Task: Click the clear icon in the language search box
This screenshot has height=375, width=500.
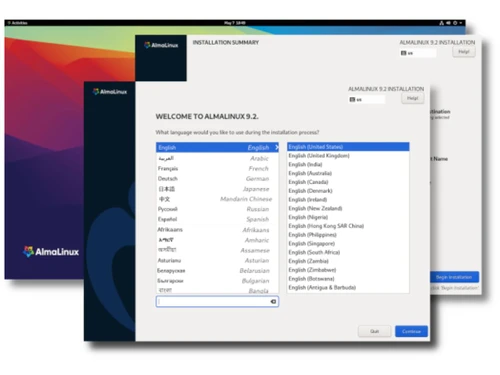Action: [273, 302]
